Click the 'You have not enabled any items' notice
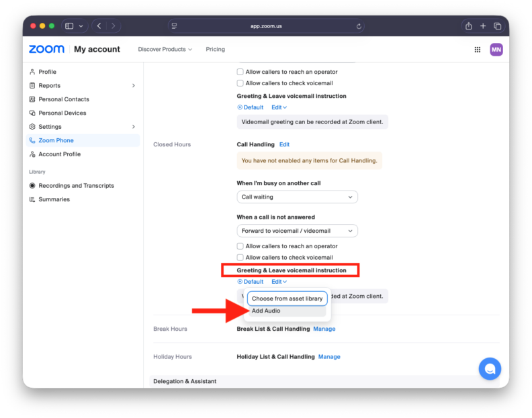 point(309,160)
